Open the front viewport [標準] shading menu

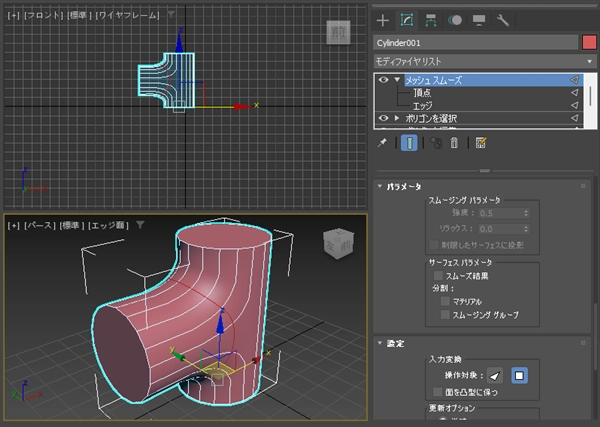pos(79,15)
